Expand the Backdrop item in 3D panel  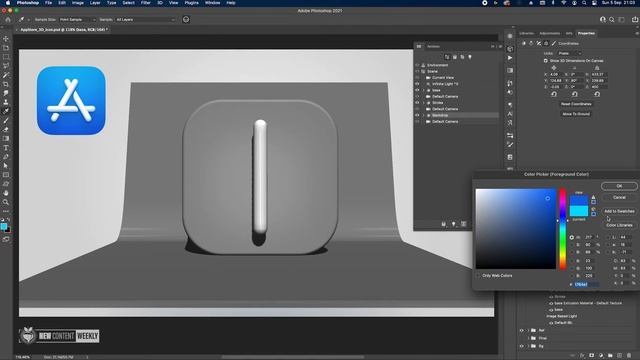point(424,116)
